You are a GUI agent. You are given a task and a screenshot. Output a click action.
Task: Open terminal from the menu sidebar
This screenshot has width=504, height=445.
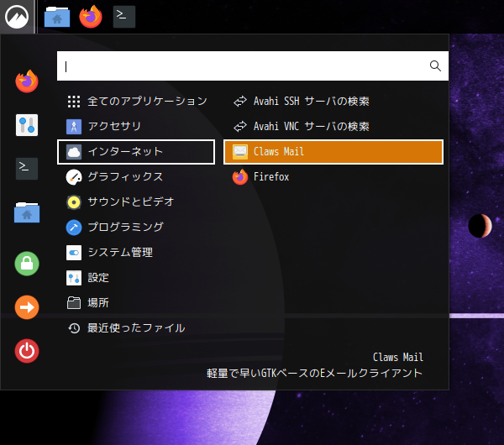[27, 169]
